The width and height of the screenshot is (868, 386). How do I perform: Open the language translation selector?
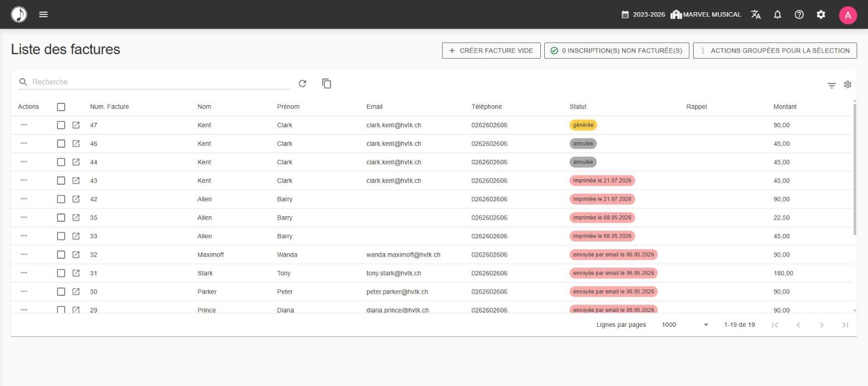[x=756, y=14]
